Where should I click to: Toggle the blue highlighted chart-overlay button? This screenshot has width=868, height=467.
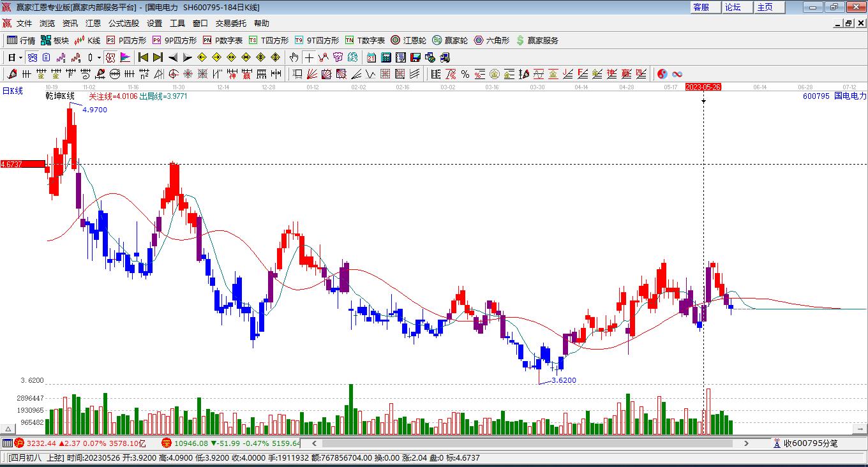click(32, 57)
